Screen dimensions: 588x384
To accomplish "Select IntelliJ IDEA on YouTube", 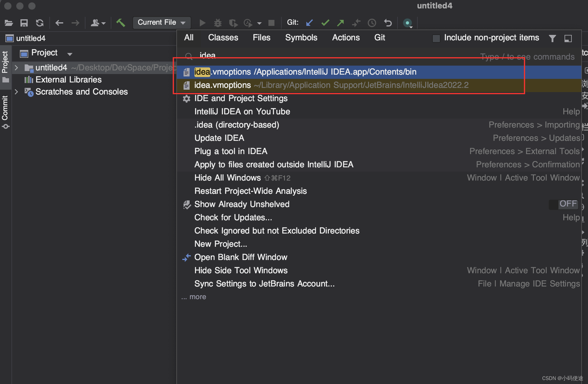I will tap(379, 112).
